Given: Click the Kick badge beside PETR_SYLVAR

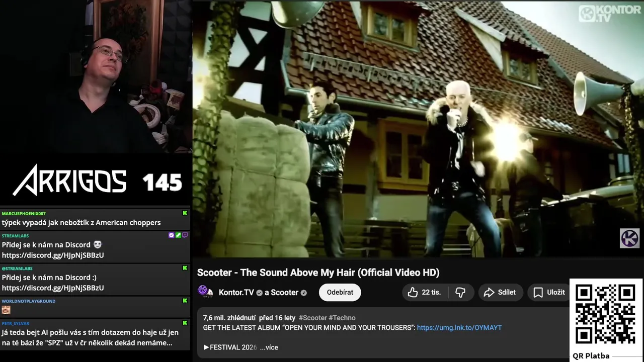Looking at the screenshot, I should pos(185,323).
